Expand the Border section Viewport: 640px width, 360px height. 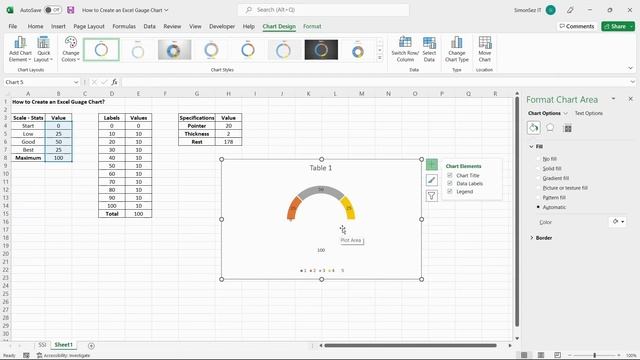pyautogui.click(x=531, y=238)
